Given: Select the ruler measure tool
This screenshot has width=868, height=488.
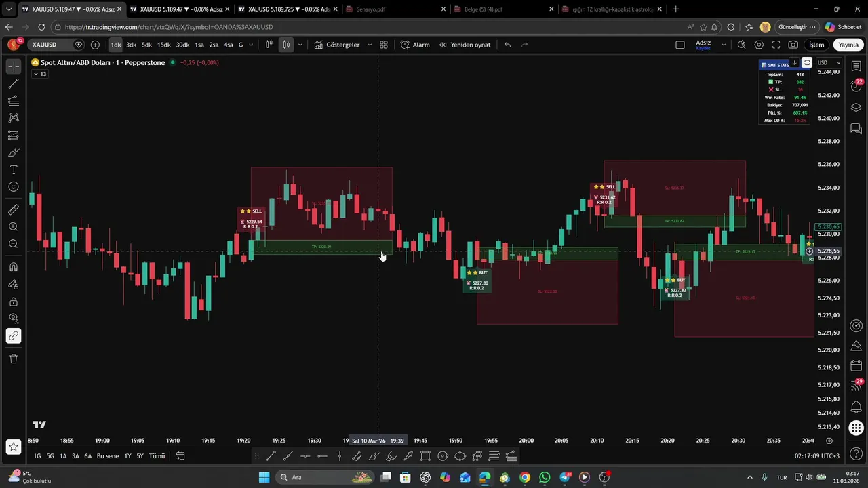Looking at the screenshot, I should (x=14, y=209).
